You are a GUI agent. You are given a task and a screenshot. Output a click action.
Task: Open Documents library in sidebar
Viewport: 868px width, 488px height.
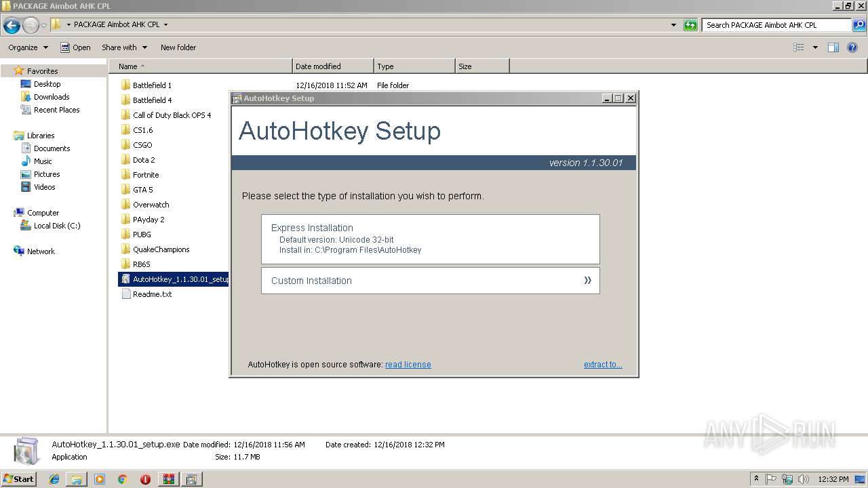pos(52,148)
